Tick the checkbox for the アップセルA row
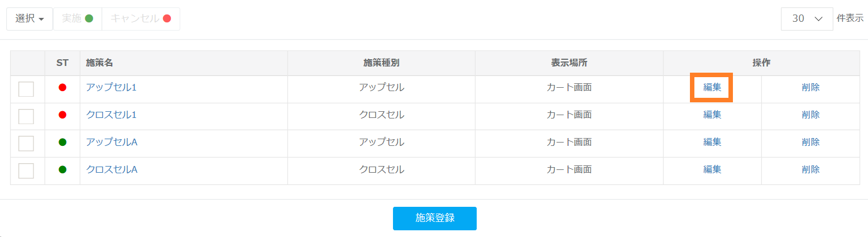 pos(26,144)
